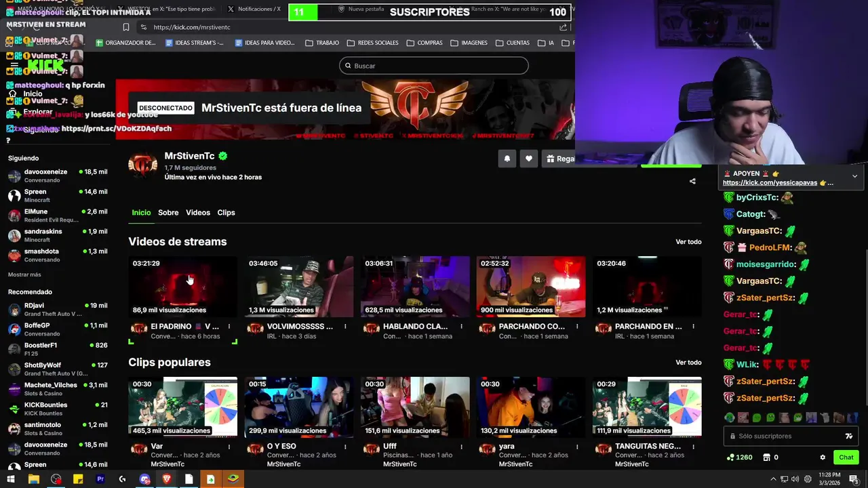The height and width of the screenshot is (488, 868).
Task: Open Discord from the taskbar
Action: point(144,479)
